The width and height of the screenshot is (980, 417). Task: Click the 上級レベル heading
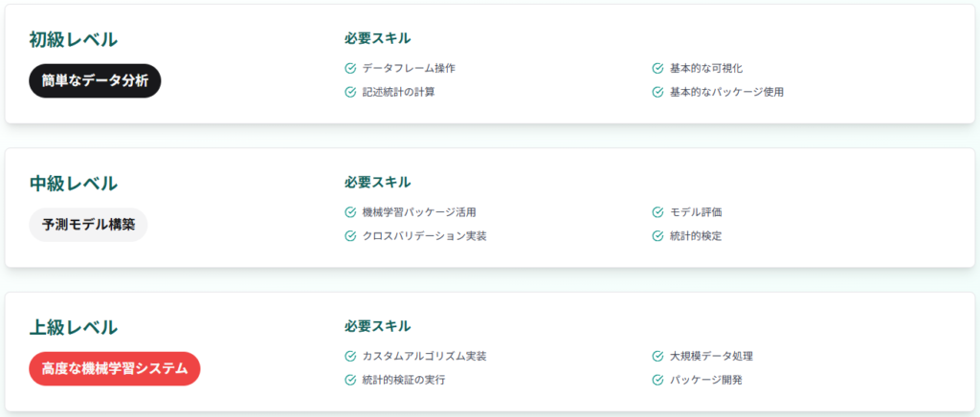coord(73,327)
